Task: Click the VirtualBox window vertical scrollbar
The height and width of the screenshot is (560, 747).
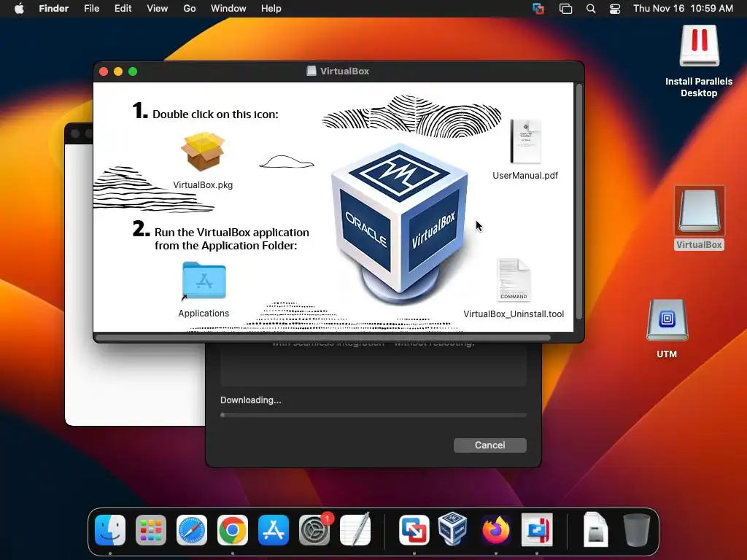Action: pos(578,202)
